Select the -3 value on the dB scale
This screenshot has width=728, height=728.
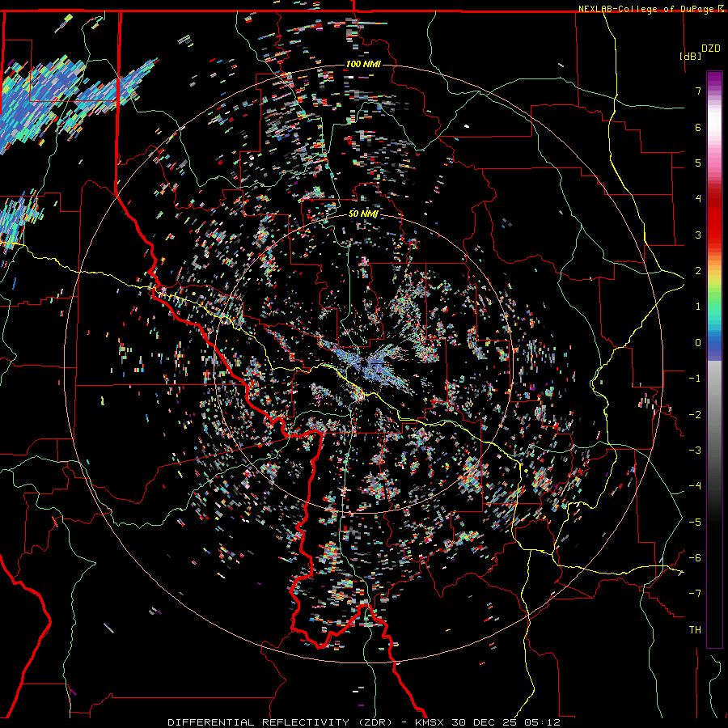click(x=695, y=450)
